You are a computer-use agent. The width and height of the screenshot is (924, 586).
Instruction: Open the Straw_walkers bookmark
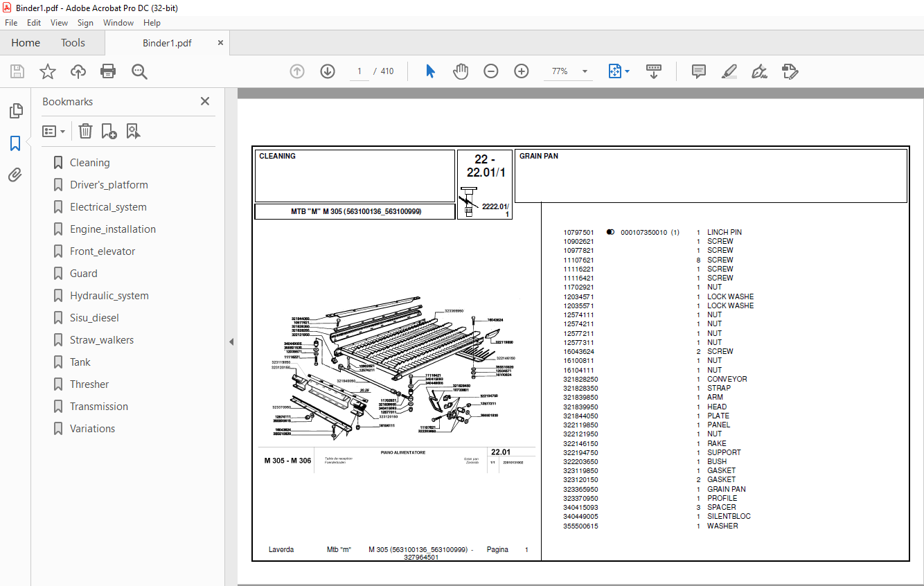[x=102, y=340]
